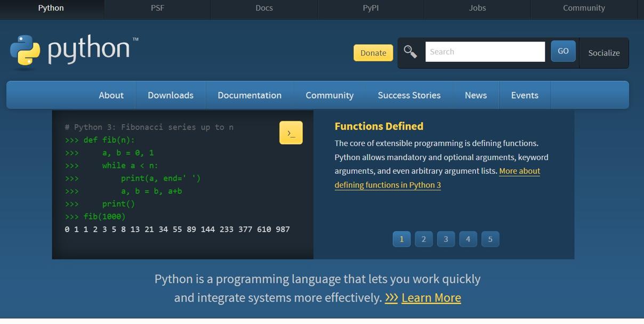Click the Functions Defined heading
The height and width of the screenshot is (324, 644).
click(x=379, y=126)
